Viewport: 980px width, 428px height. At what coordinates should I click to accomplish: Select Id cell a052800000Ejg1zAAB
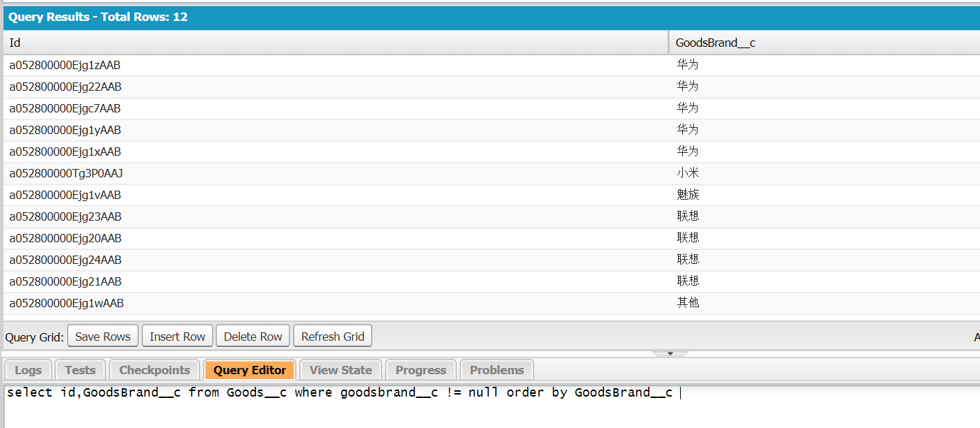pos(336,65)
